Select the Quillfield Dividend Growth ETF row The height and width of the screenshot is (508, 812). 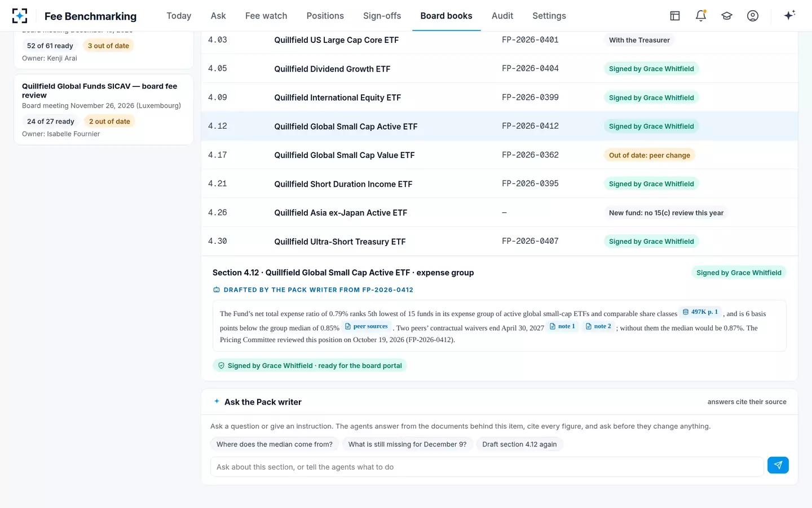click(500, 69)
